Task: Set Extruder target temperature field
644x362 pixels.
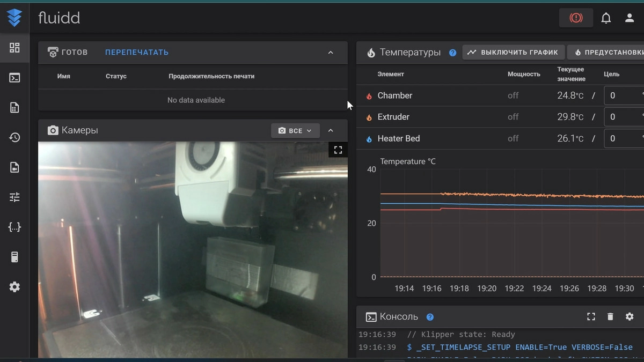Action: pos(624,117)
